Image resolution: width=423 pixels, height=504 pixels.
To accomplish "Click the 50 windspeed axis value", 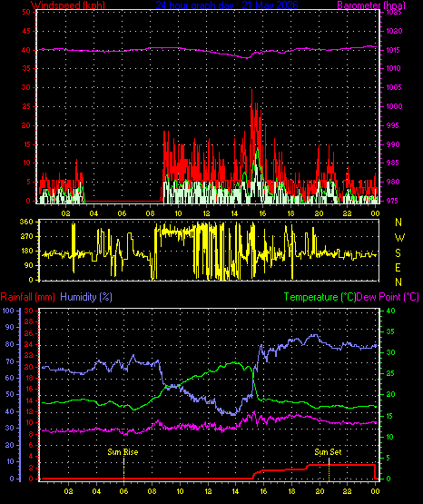I will [x=26, y=12].
